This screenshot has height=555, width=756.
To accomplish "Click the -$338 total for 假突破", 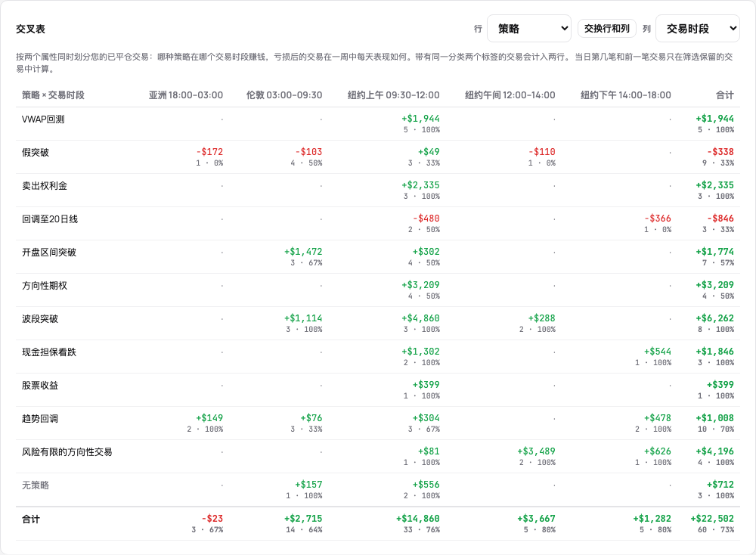I will (x=720, y=152).
